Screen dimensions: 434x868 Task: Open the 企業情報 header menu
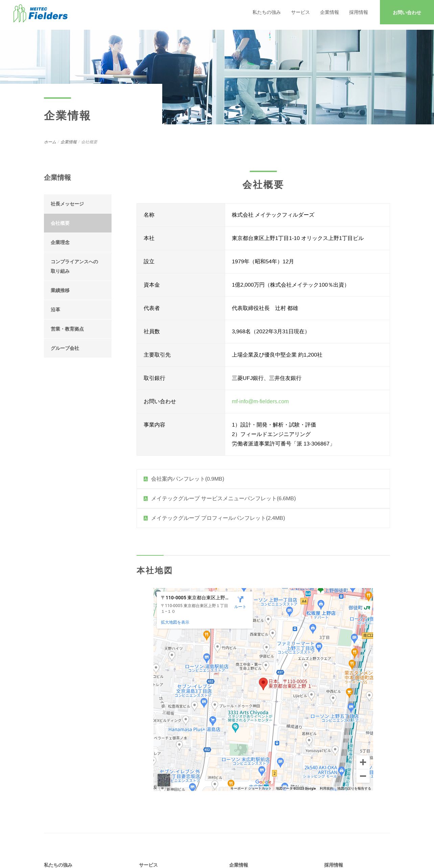pyautogui.click(x=329, y=12)
